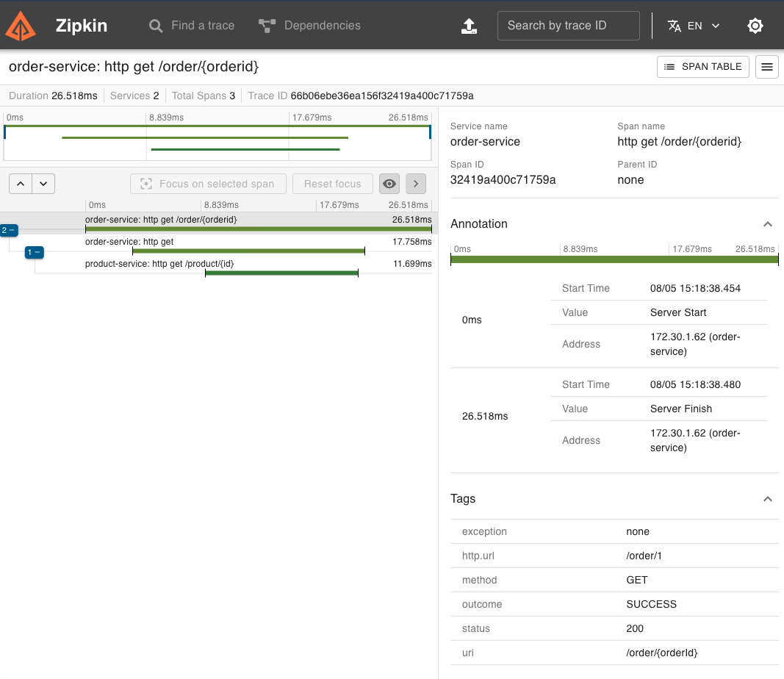Screen dimensions: 784x679
Task: Click Focus on selected span button
Action: click(x=208, y=184)
